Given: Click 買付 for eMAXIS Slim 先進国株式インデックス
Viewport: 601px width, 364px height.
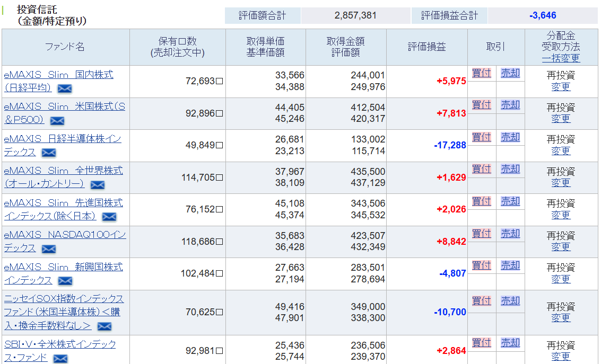Looking at the screenshot, I should 482,201.
